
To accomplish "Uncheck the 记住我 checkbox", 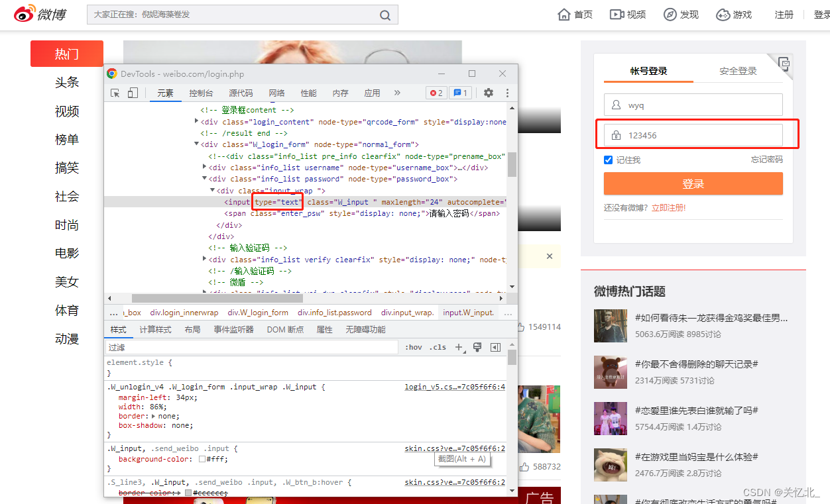I will pos(608,160).
